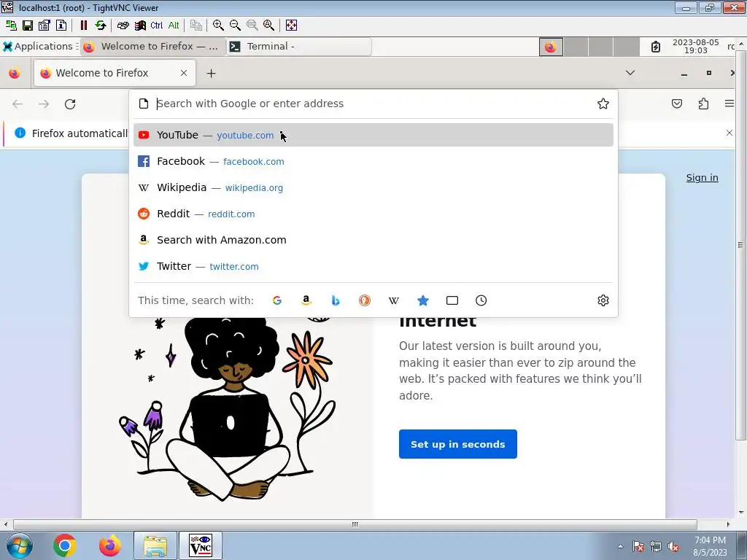Click the Sign in link

(703, 178)
